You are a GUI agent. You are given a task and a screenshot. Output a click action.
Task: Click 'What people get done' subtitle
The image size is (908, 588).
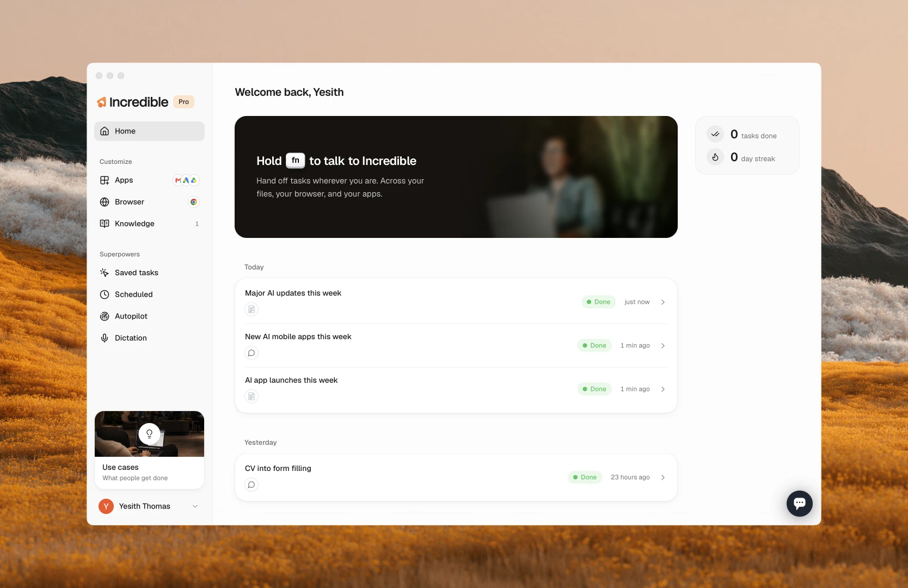point(135,479)
